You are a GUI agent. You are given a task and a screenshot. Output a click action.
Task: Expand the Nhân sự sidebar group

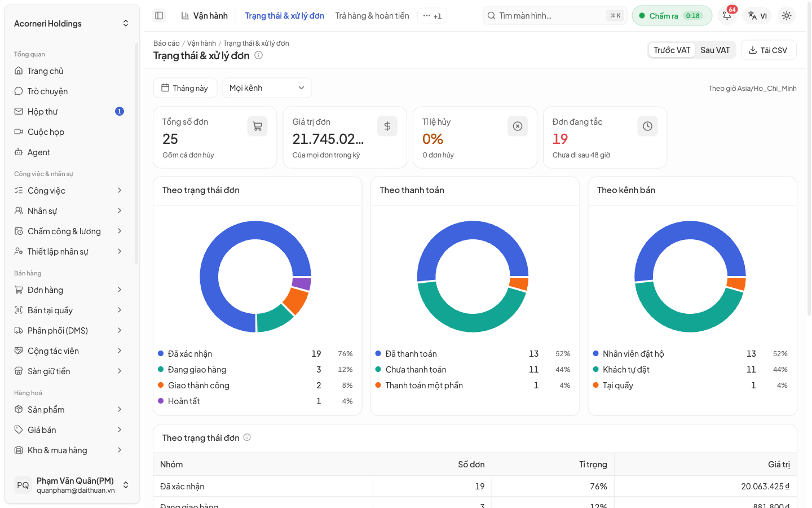click(69, 211)
